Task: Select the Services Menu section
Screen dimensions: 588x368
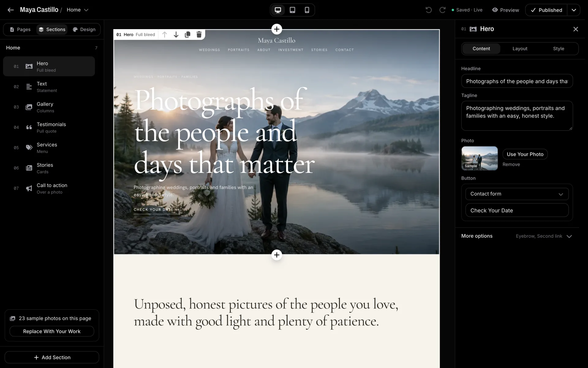Action: coord(49,148)
